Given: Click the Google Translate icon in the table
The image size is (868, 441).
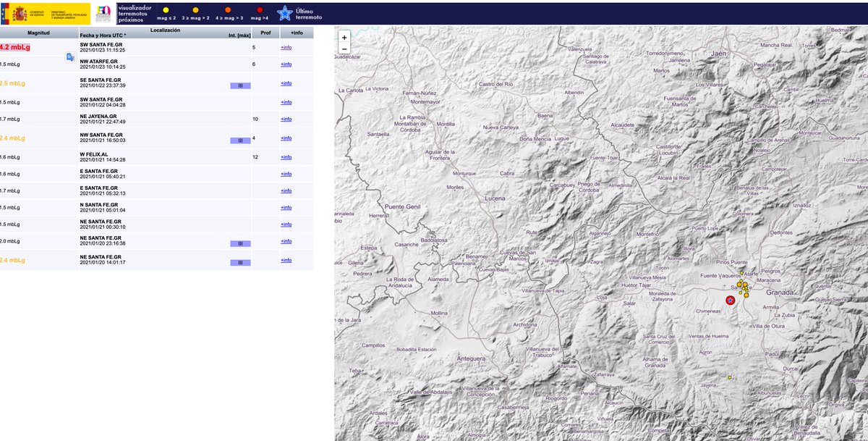Looking at the screenshot, I should pos(70,57).
